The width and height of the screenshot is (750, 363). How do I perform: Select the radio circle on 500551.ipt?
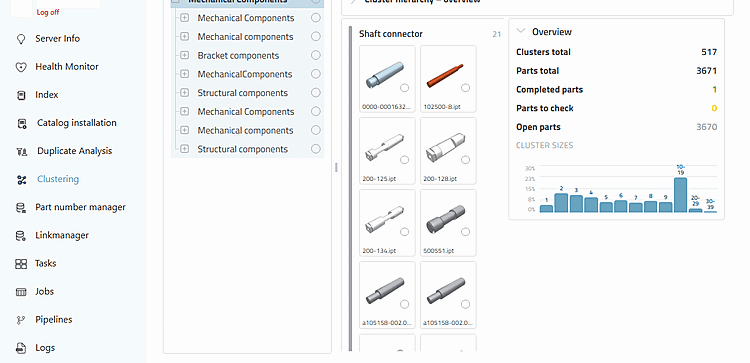pos(465,232)
